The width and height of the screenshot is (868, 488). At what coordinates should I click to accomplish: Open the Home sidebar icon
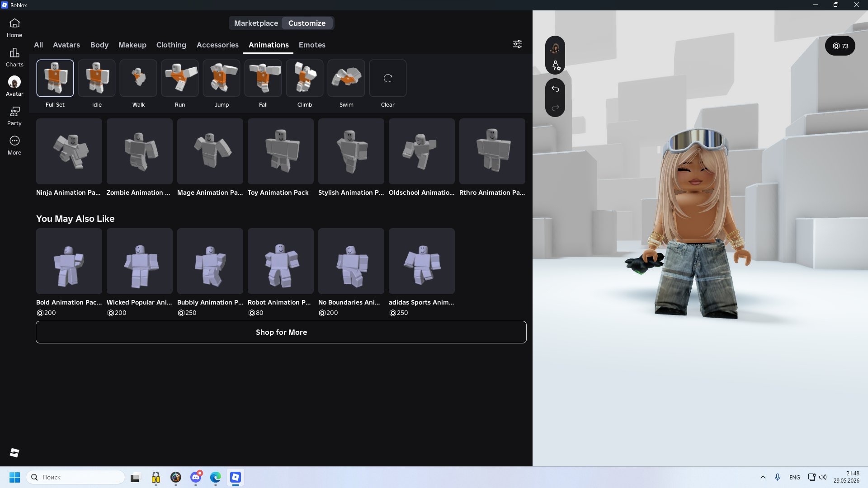coord(14,28)
